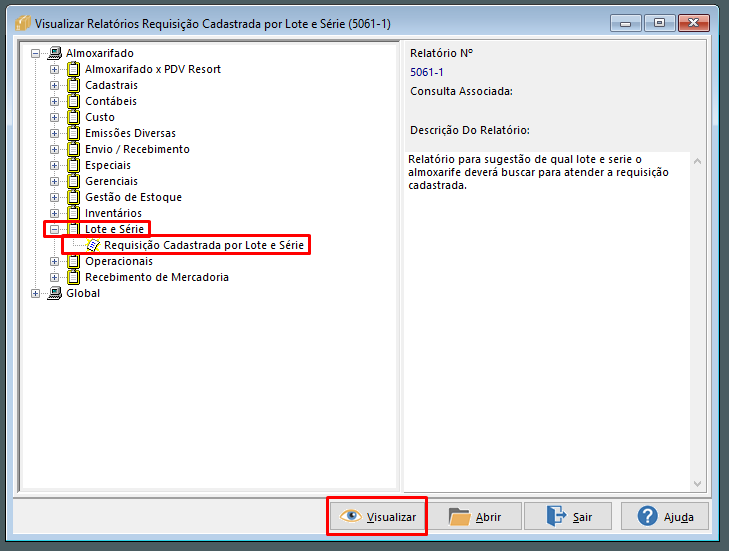Click the Inventários clipboard icon
Screen dimensions: 729x551
click(73, 213)
